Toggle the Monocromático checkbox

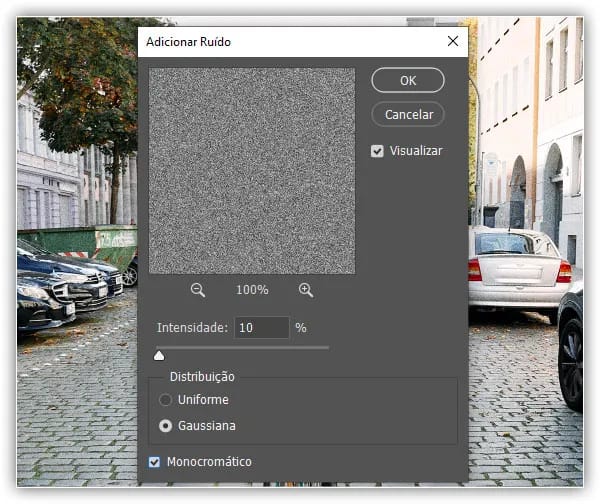pyautogui.click(x=154, y=462)
